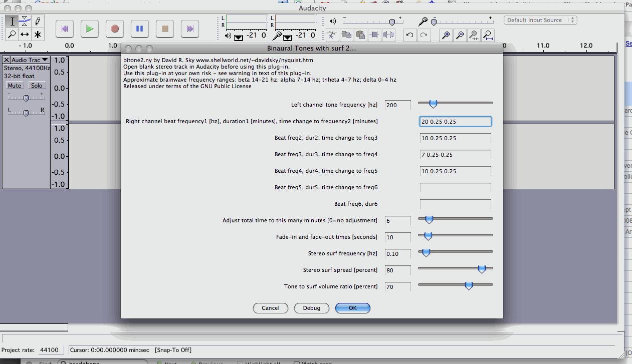Click the Undo arrow icon
The width and height of the screenshot is (632, 364).
(x=410, y=35)
